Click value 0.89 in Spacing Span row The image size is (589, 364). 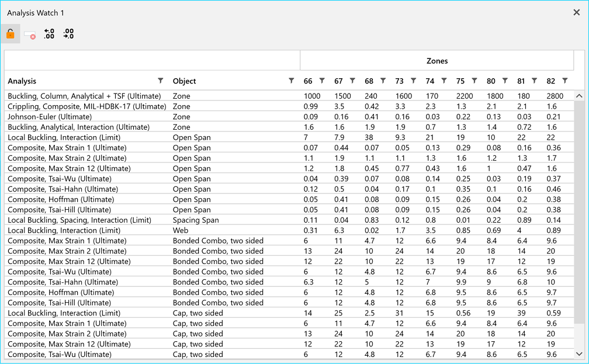[524, 220]
